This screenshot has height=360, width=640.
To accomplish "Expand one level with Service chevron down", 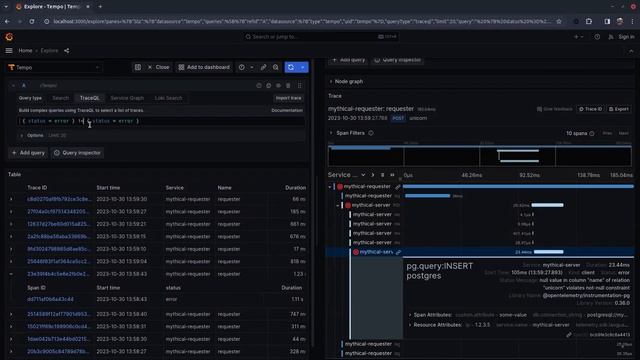I will [363, 175].
